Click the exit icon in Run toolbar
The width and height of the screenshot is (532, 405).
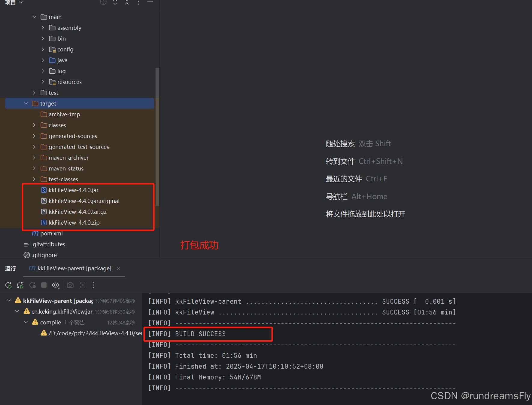click(x=82, y=285)
